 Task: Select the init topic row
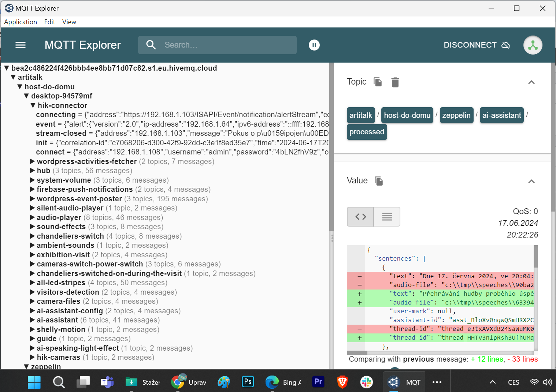(182, 143)
